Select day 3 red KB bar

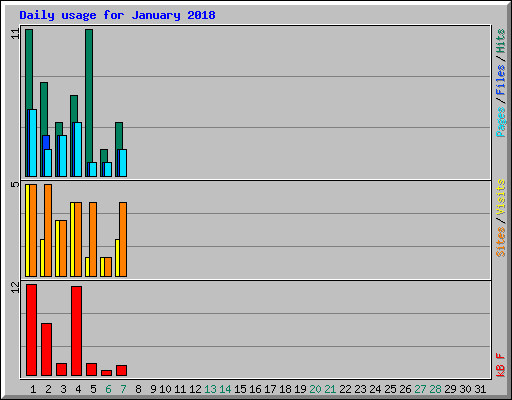61,369
